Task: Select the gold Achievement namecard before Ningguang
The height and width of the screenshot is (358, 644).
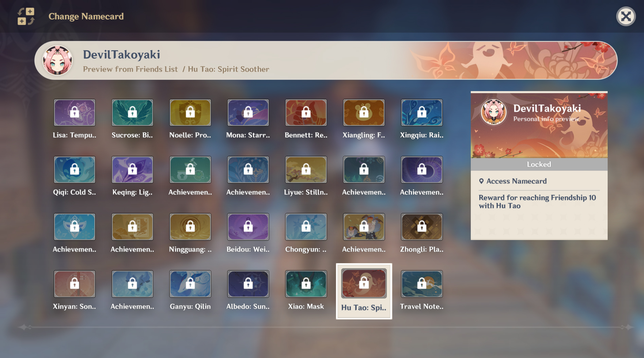Action: (x=132, y=227)
